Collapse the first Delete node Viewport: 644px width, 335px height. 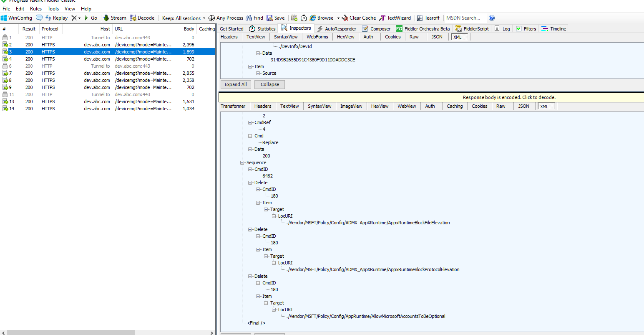tap(249, 182)
